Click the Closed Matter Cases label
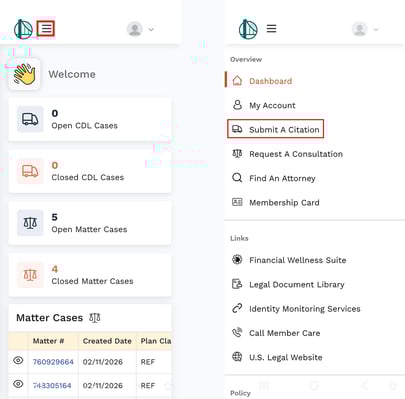Image resolution: width=405 pixels, height=399 pixels. coord(92,281)
